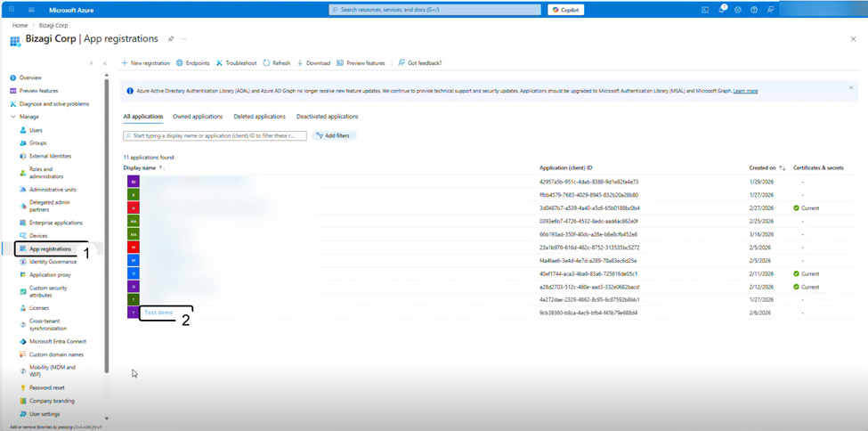Refresh the application list
868x431 pixels.
[x=277, y=63]
